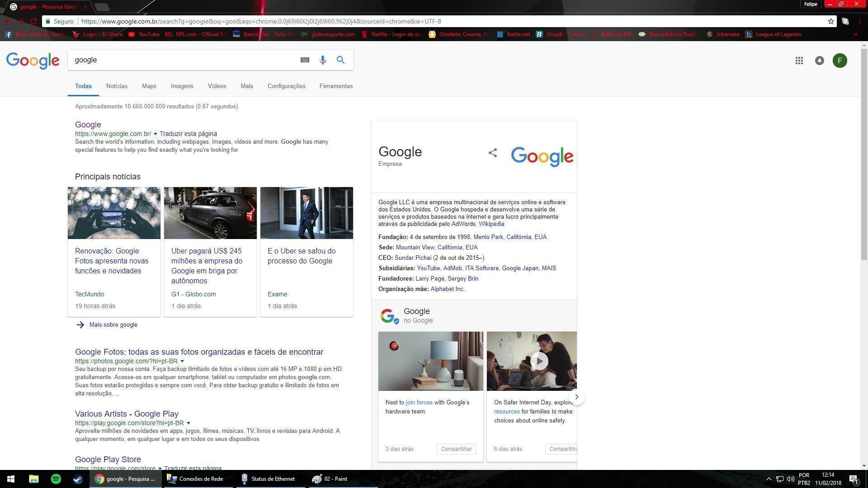Image resolution: width=868 pixels, height=488 pixels.
Task: Open the Windows Start menu
Action: [x=11, y=479]
